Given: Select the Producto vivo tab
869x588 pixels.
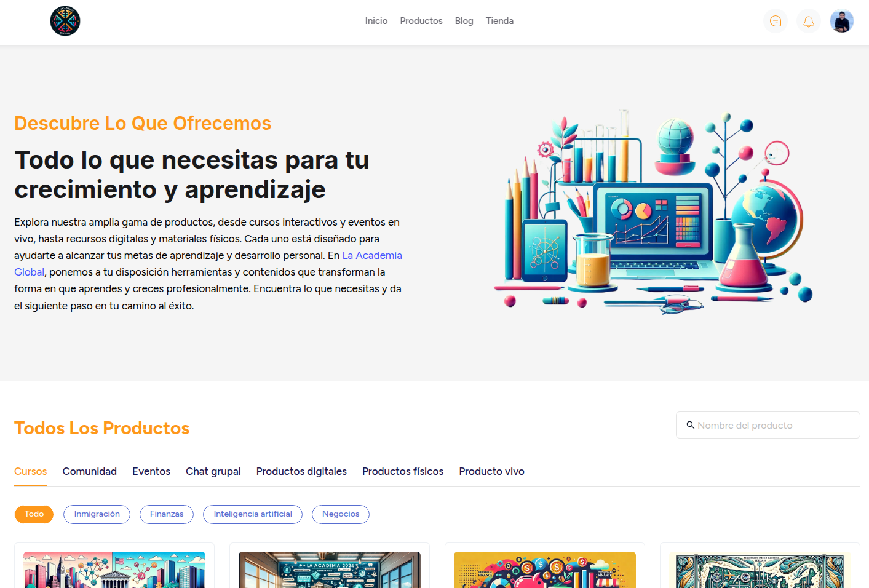Looking at the screenshot, I should [491, 471].
